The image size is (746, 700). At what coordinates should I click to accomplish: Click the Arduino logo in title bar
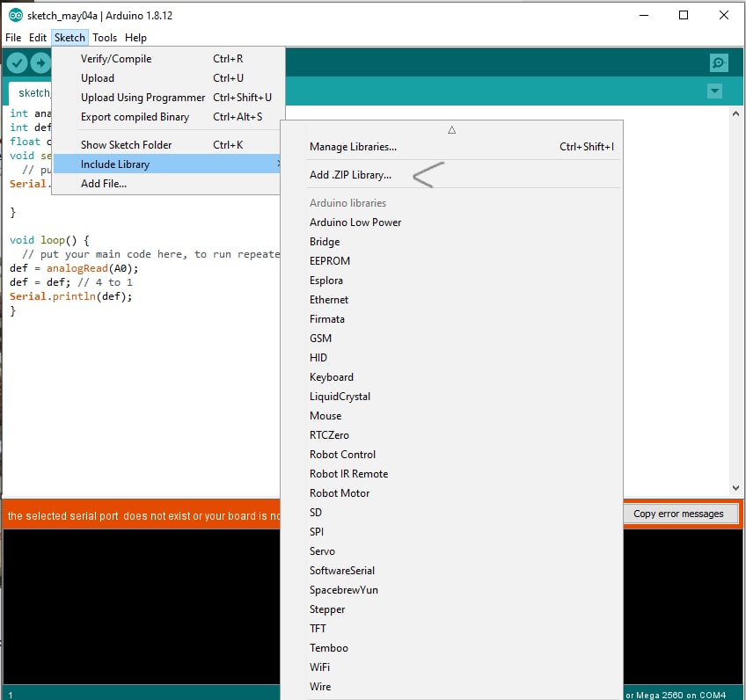click(x=15, y=15)
